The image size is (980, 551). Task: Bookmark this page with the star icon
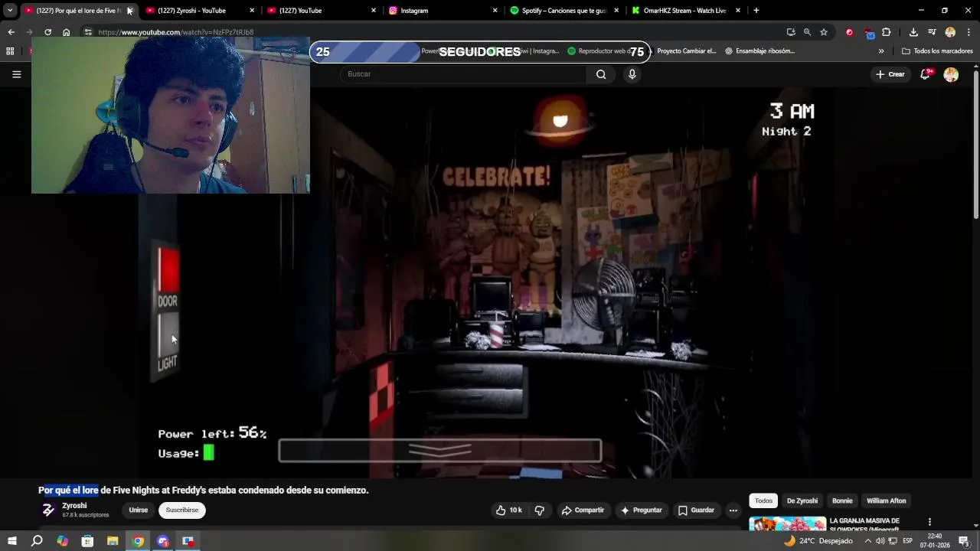[x=824, y=32]
